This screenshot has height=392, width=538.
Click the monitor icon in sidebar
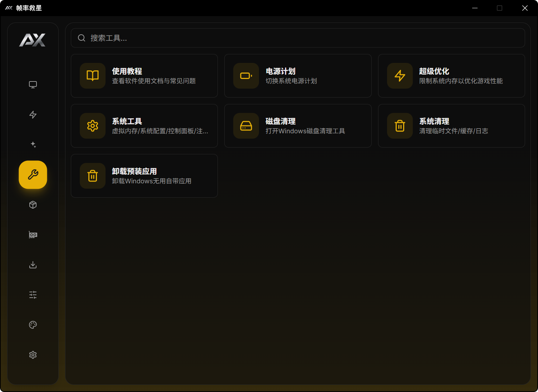tap(33, 85)
